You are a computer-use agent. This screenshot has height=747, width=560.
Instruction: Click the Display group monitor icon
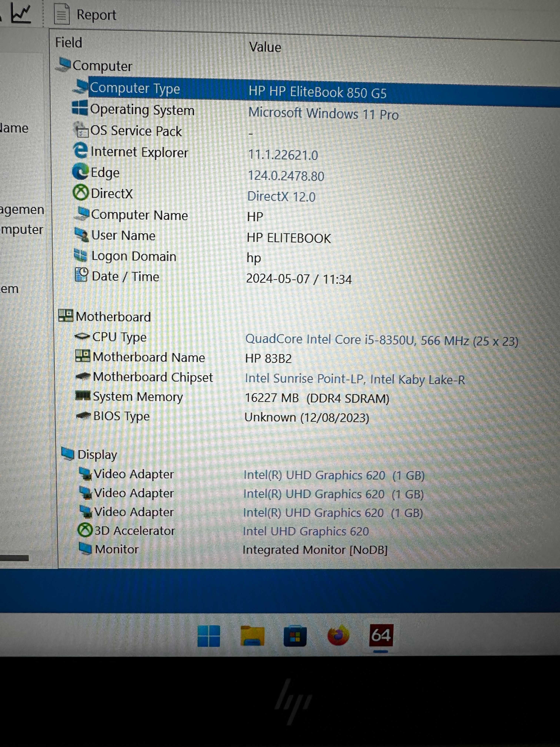click(68, 454)
